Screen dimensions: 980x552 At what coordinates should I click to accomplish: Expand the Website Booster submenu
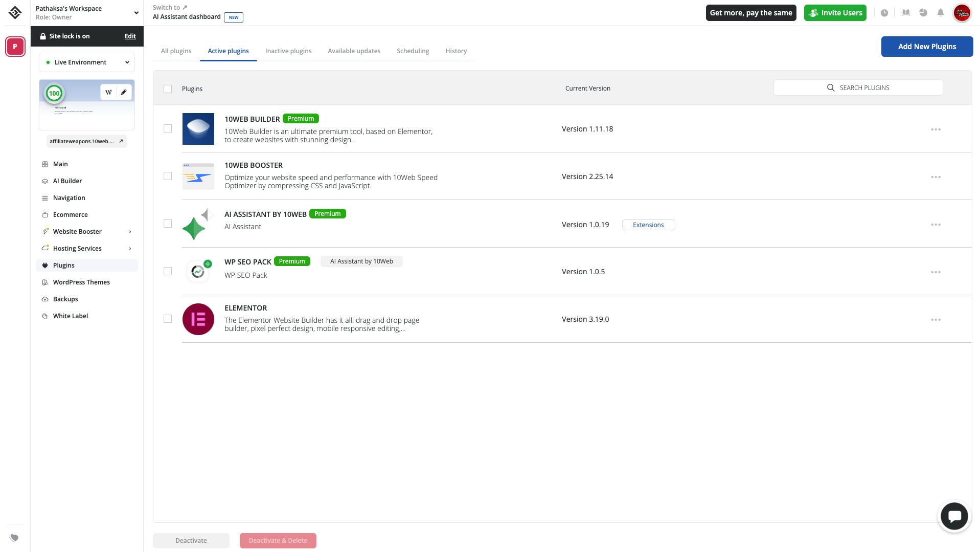pyautogui.click(x=130, y=232)
